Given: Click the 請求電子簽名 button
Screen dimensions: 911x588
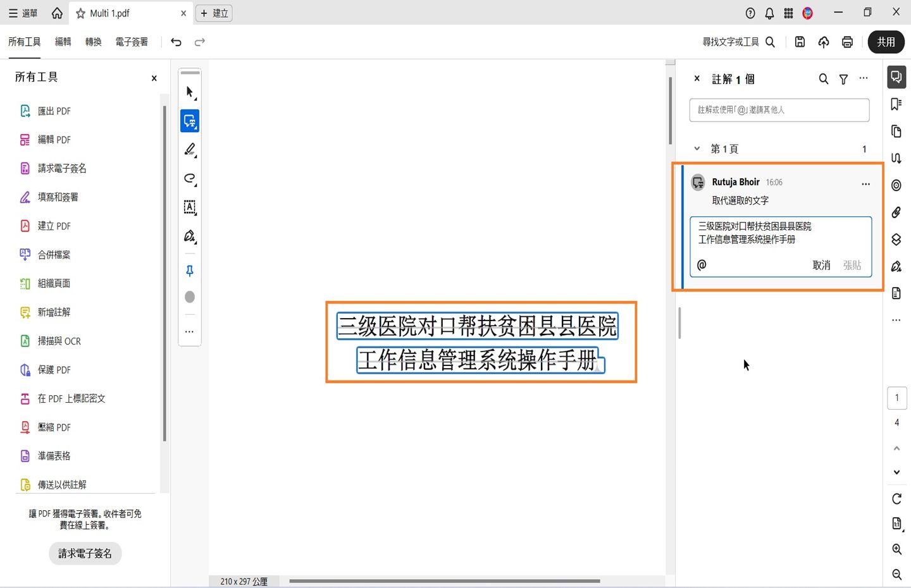Looking at the screenshot, I should coord(85,553).
